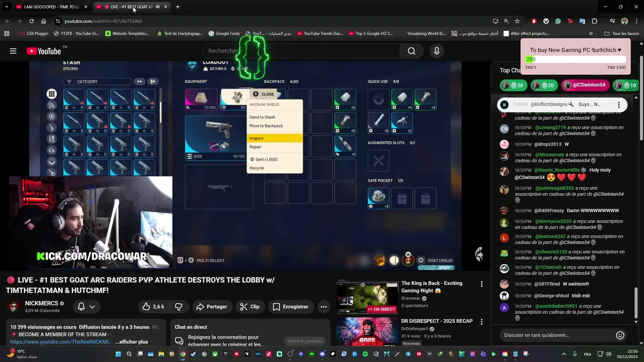Open Chrome profile avatar
Image resolution: width=644 pixels, height=362 pixels.
click(x=624, y=21)
